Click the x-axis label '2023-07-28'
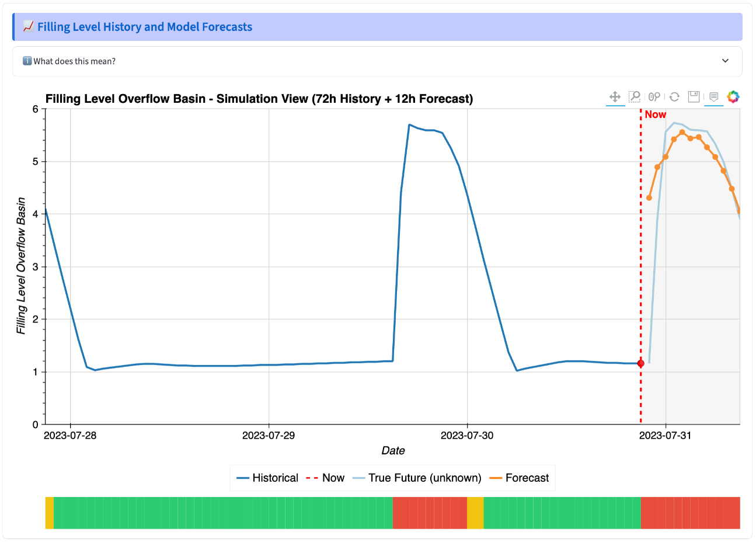Image resolution: width=756 pixels, height=542 pixels. click(70, 435)
